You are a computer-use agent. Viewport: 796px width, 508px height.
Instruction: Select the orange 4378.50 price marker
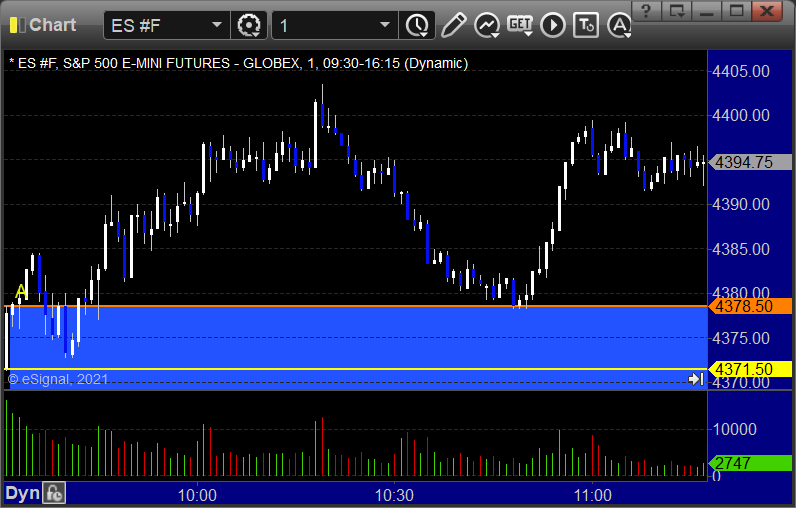pos(750,307)
